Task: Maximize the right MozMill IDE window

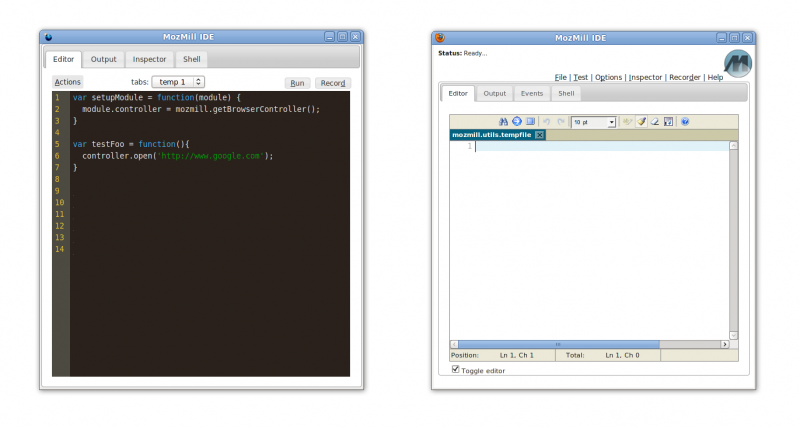Action: coord(734,38)
